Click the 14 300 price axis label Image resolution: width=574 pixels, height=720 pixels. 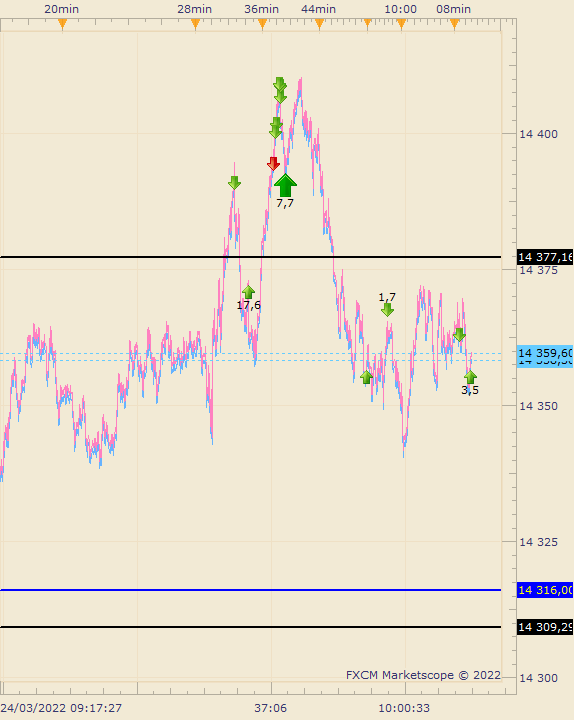[x=538, y=678]
